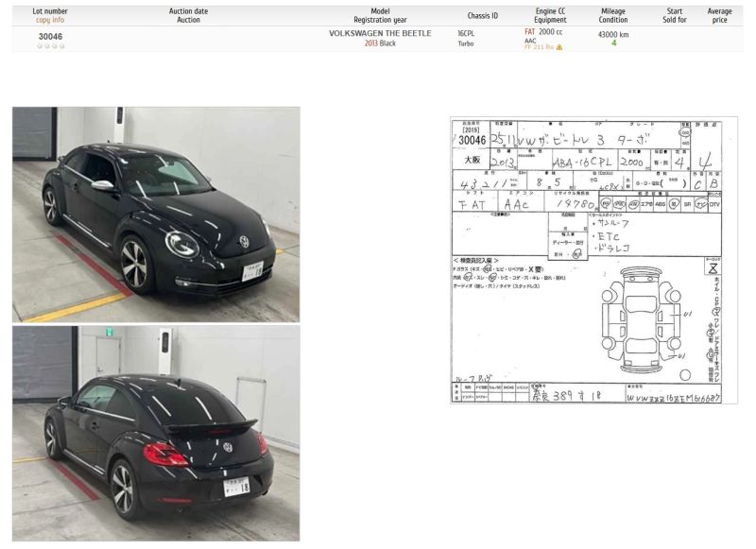Click the green condition grade '4'

tap(613, 43)
